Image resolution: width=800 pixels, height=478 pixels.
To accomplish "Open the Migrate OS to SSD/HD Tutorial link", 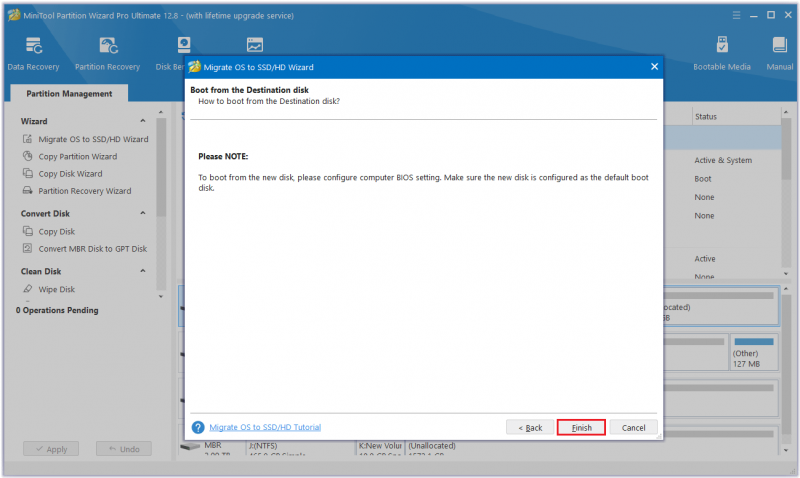I will pyautogui.click(x=265, y=427).
